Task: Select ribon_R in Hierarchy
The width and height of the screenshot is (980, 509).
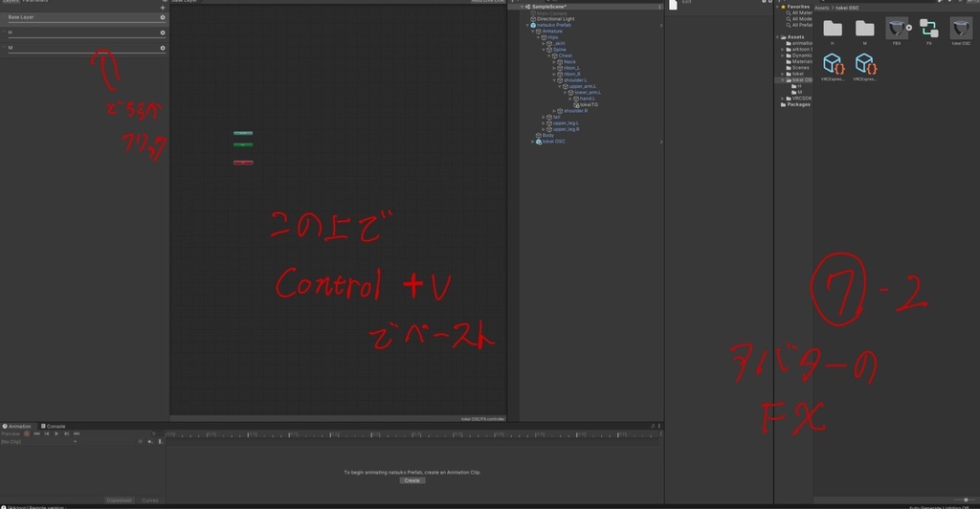Action: click(571, 75)
